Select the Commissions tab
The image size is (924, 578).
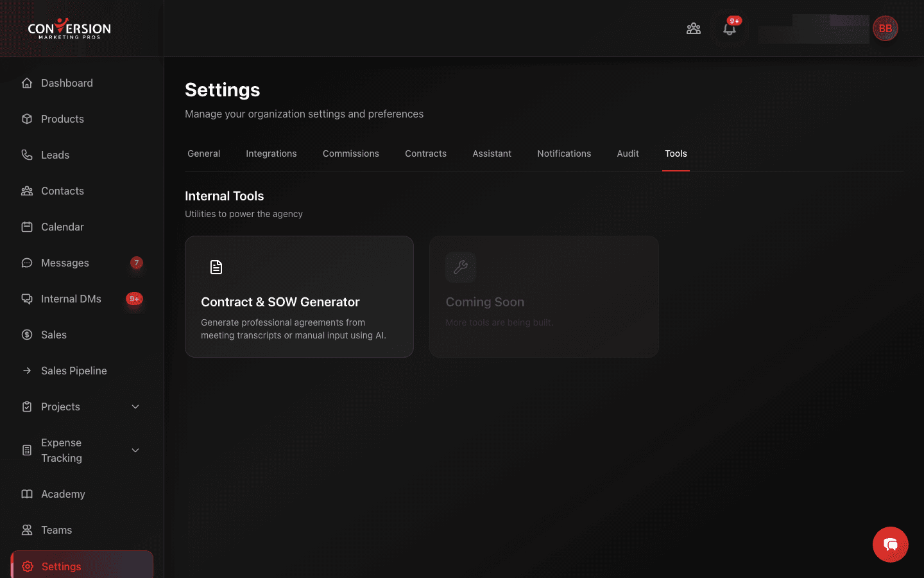tap(350, 153)
